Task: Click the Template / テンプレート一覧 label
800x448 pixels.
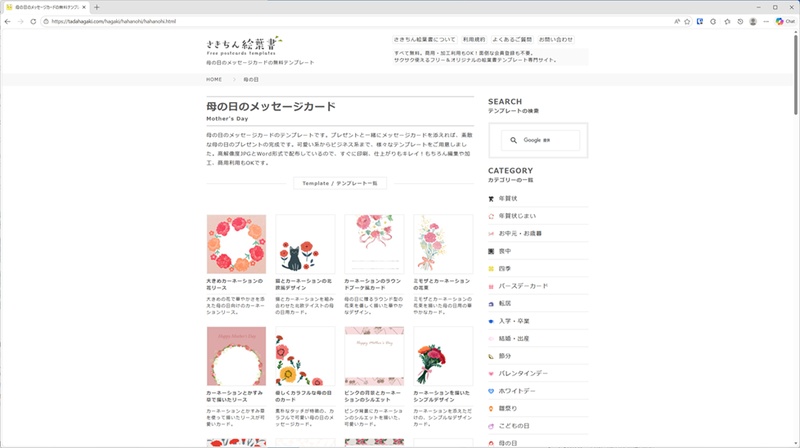Action: [340, 183]
